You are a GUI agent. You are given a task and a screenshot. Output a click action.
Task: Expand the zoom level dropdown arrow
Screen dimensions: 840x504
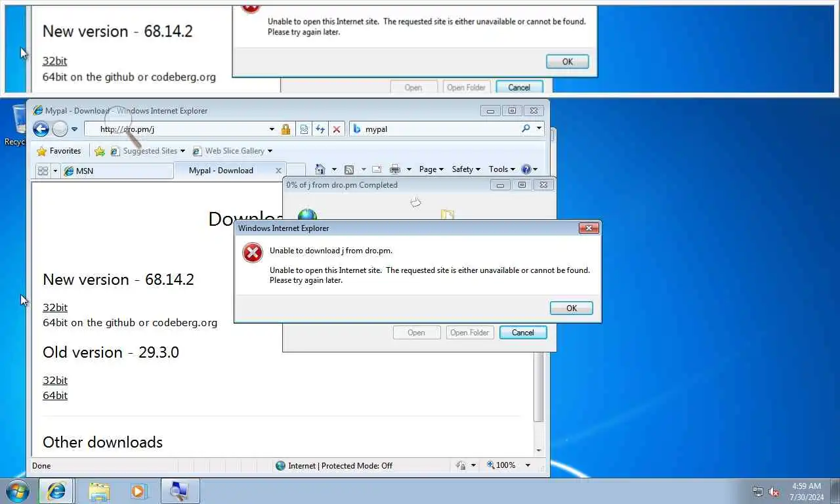528,465
